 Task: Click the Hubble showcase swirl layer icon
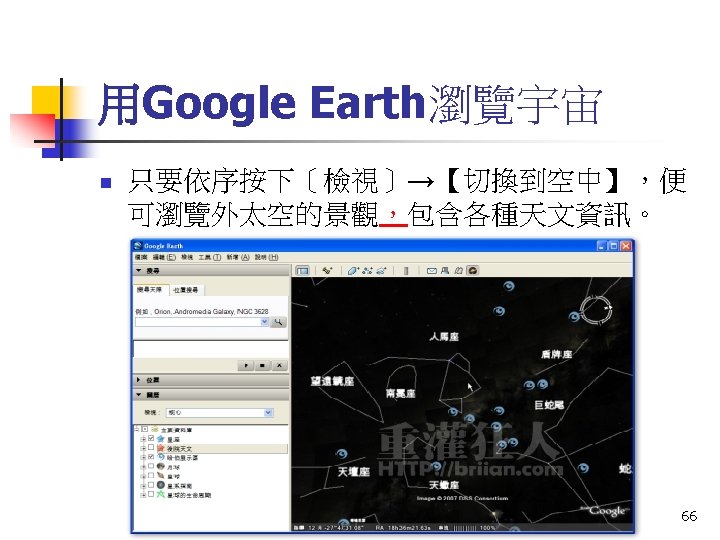161,457
